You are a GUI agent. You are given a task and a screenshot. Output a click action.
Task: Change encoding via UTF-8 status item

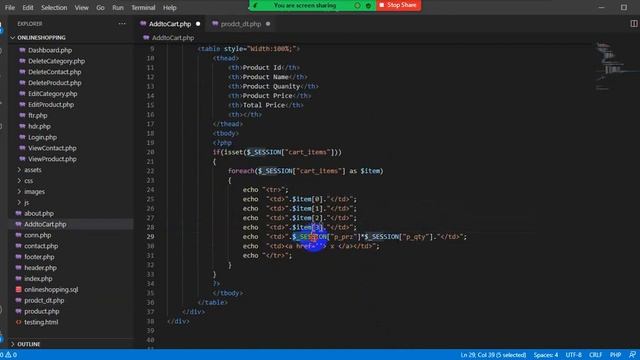(x=573, y=355)
